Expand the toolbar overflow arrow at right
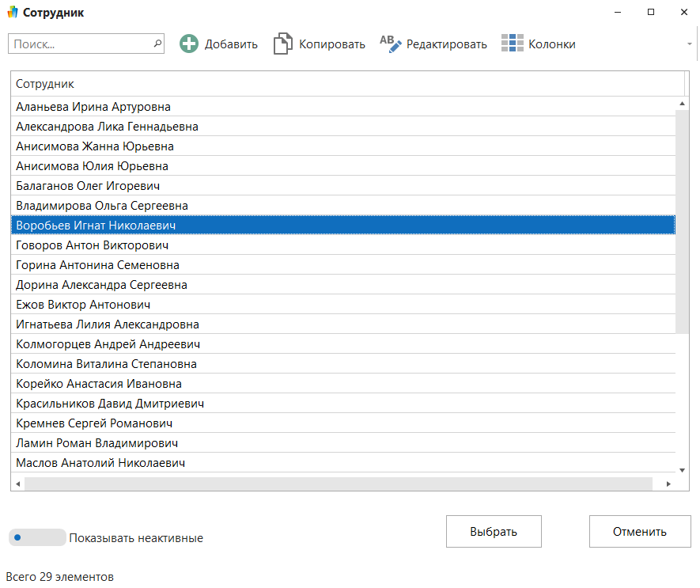The image size is (700, 588). tap(690, 44)
